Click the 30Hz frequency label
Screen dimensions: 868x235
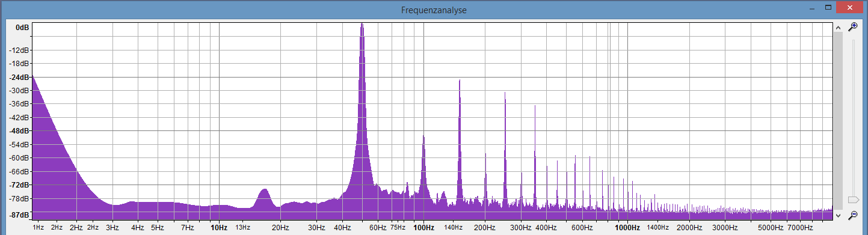pyautogui.click(x=316, y=228)
